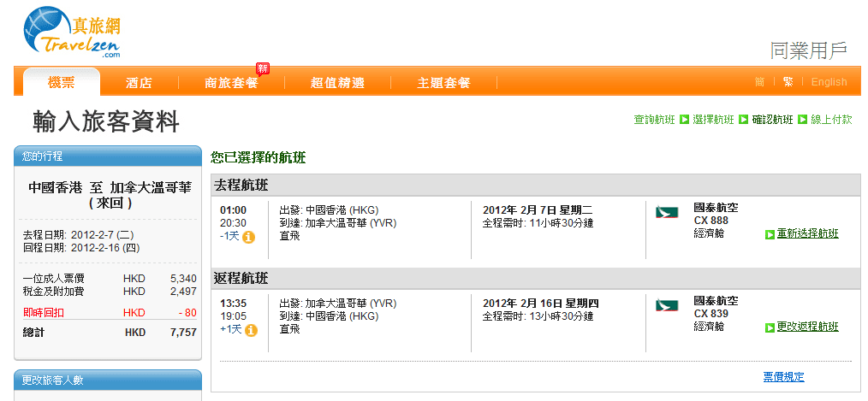The width and height of the screenshot is (868, 401).
Task: Click green arrow icon beside 更改返程航班
Action: tap(770, 327)
